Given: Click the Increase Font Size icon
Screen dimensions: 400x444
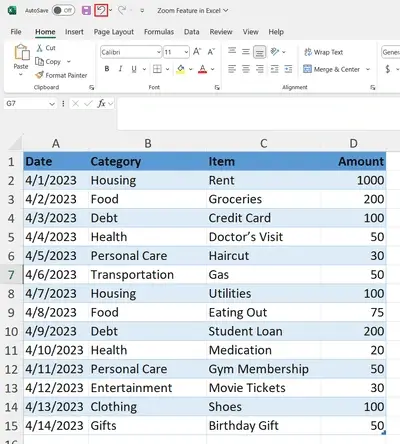Looking at the screenshot, I should pos(197,52).
